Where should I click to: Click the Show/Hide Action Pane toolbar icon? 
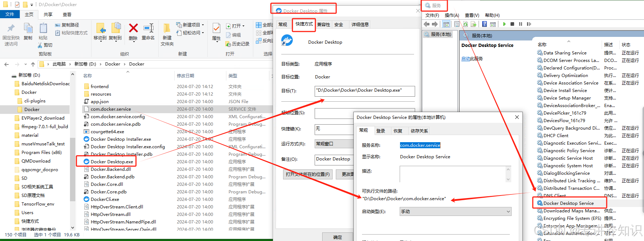tap(493, 24)
